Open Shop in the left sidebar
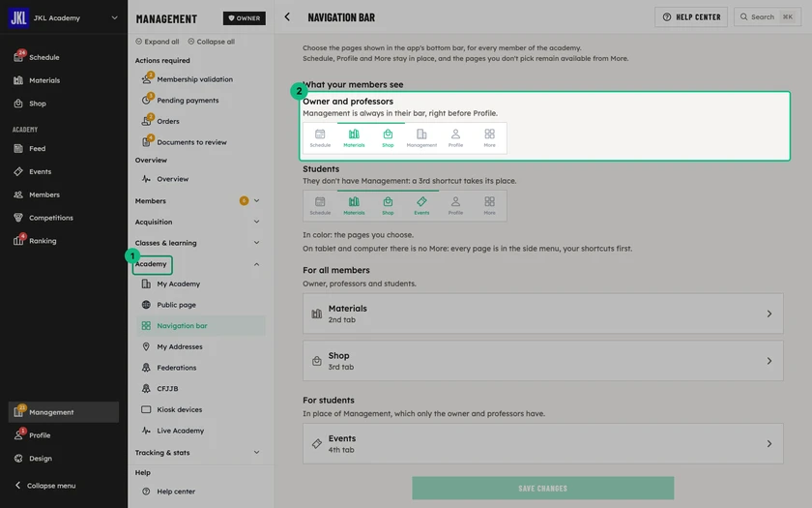Image resolution: width=812 pixels, height=508 pixels. pos(63,104)
